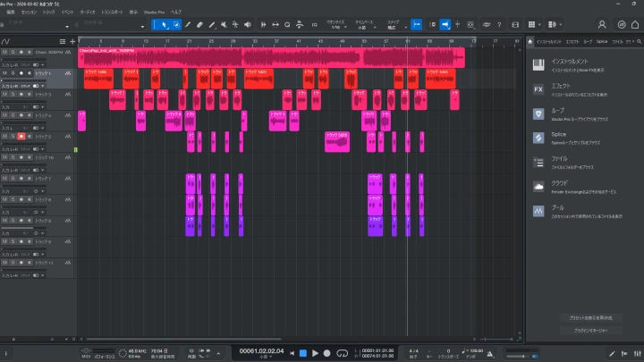Open トラック 1 input channel dropdown
644x362 pixels.
[x=43, y=86]
